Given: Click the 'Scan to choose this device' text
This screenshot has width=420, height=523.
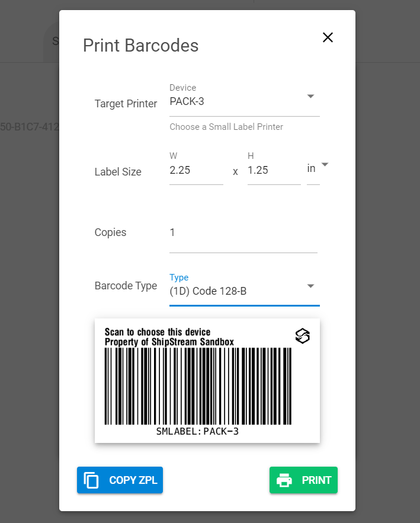Looking at the screenshot, I should pos(158,332).
